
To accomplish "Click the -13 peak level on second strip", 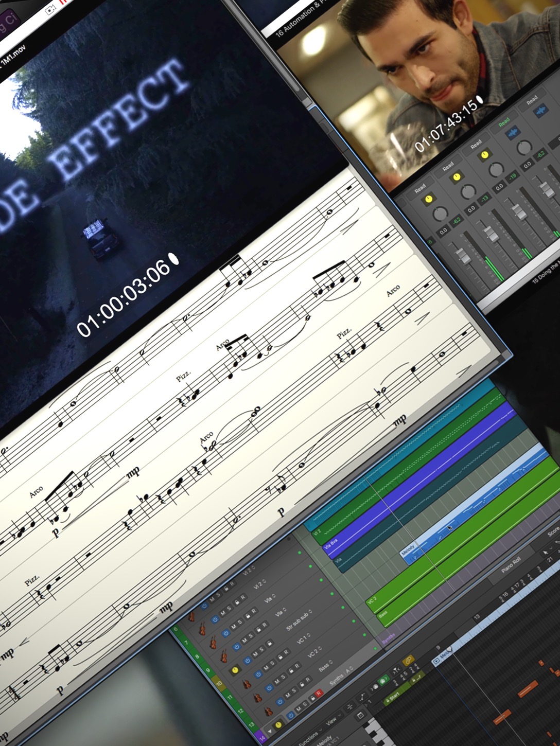I will click(485, 198).
